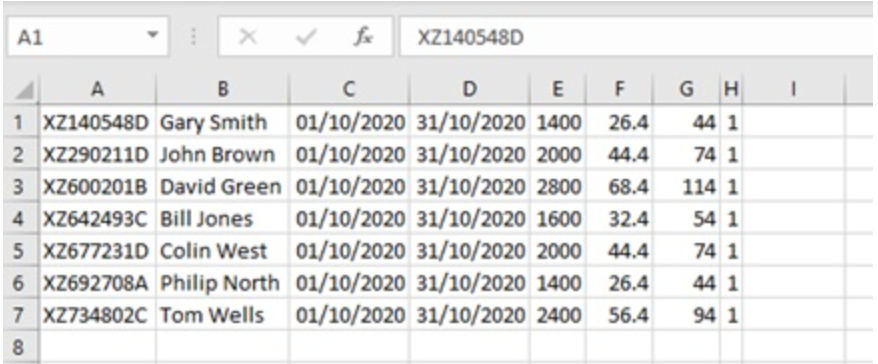
Task: Select the narrow column H header
Action: 731,90
